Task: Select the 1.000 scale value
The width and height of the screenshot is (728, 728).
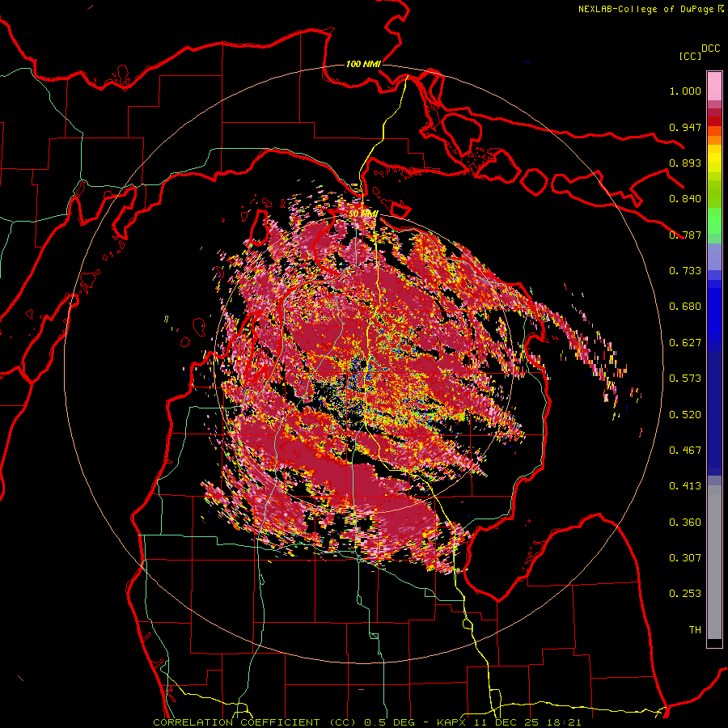Action: click(x=685, y=91)
